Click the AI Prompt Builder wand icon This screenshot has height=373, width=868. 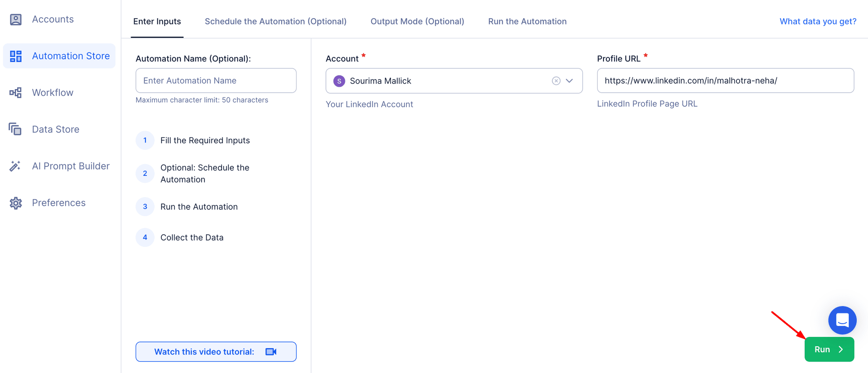coord(15,166)
